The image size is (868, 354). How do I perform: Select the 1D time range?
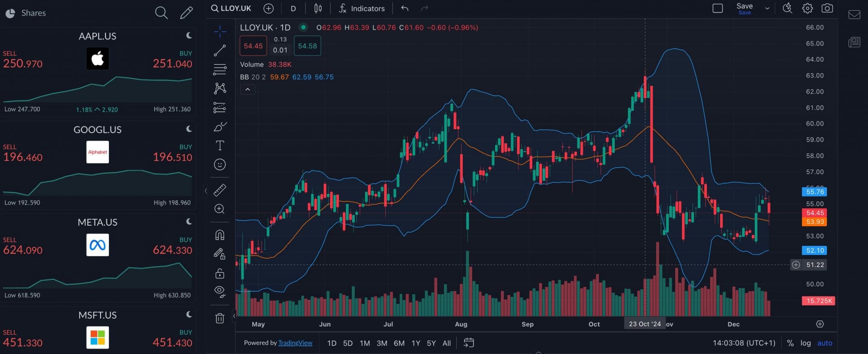(332, 343)
